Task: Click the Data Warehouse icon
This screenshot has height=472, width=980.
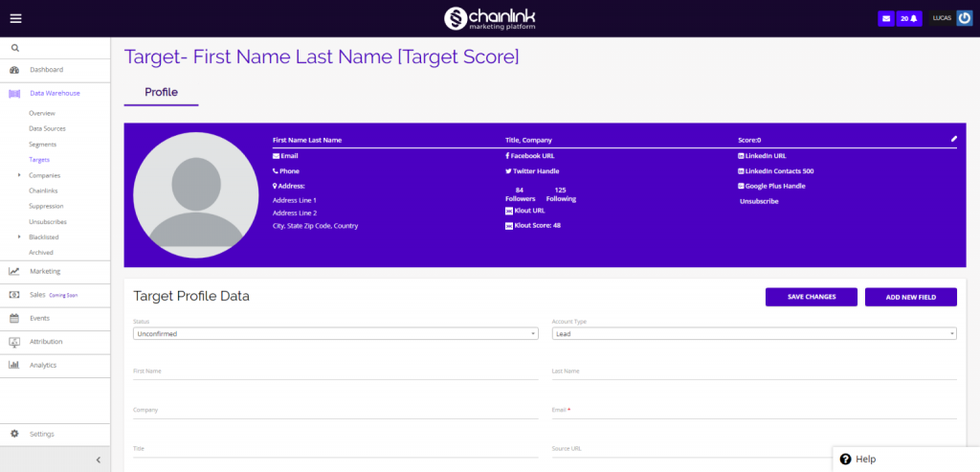Action: tap(13, 93)
